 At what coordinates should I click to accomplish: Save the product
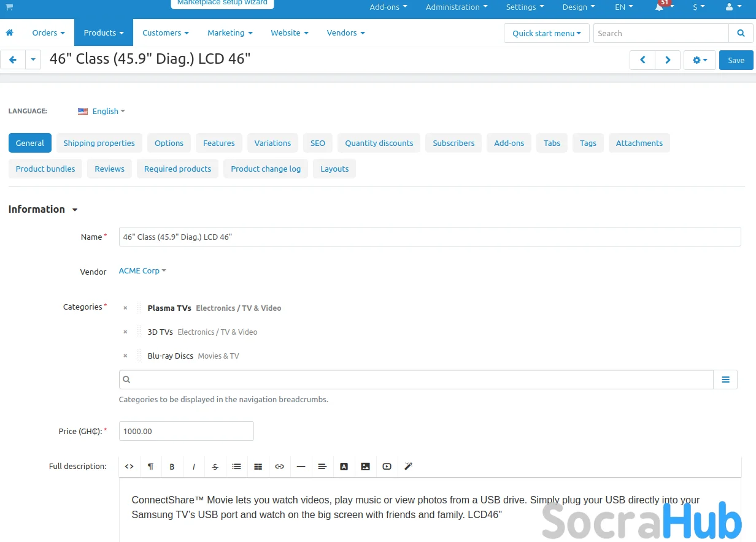click(x=736, y=60)
